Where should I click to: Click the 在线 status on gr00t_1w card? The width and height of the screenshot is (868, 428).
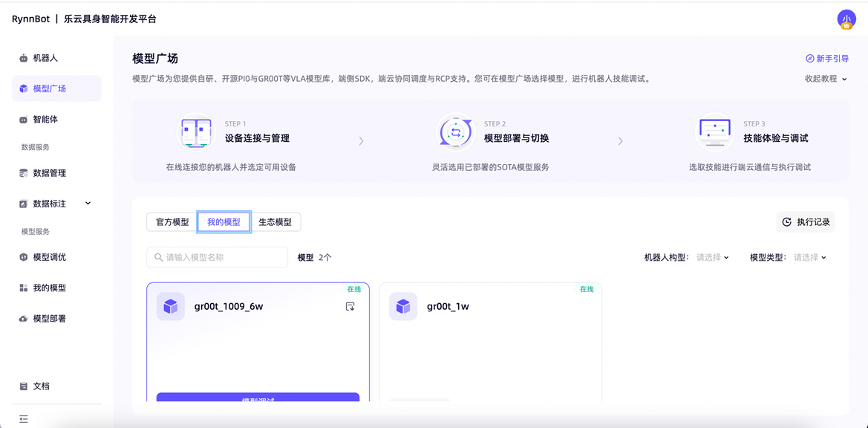click(587, 289)
